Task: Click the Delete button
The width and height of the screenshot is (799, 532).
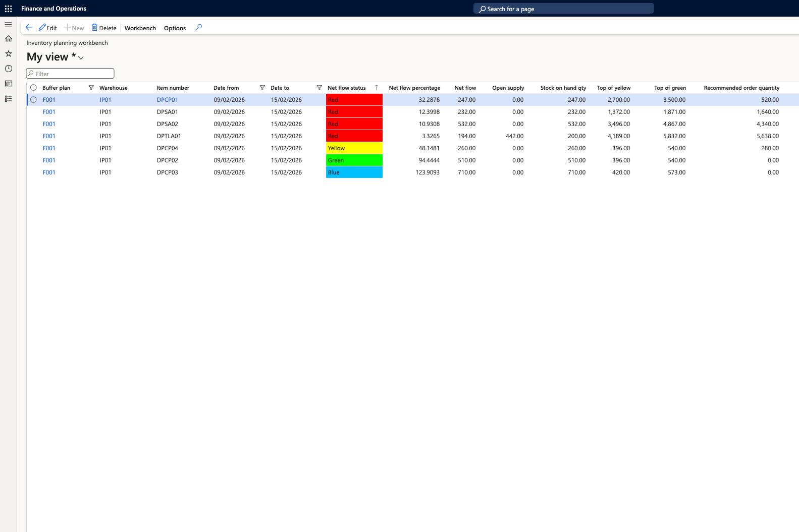Action: click(104, 28)
